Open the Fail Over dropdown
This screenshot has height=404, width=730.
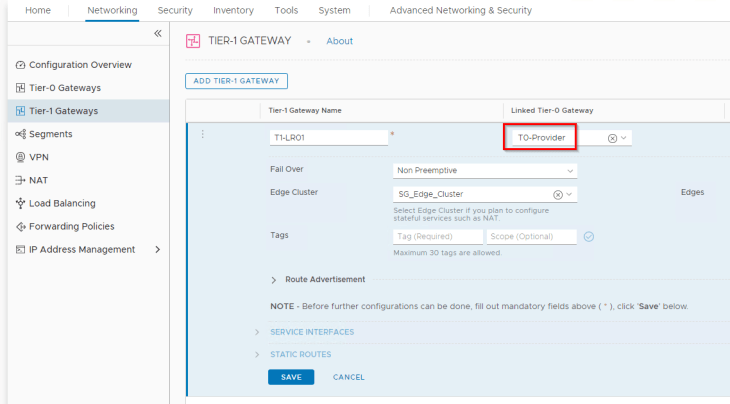(484, 170)
